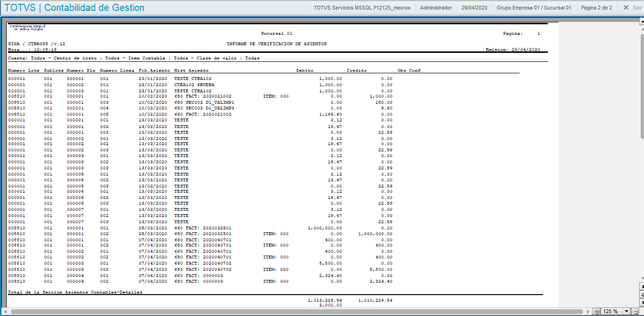This screenshot has height=316, width=644.
Task: Click the 660 FACT: 2020040702 entry
Action: tap(203, 263)
